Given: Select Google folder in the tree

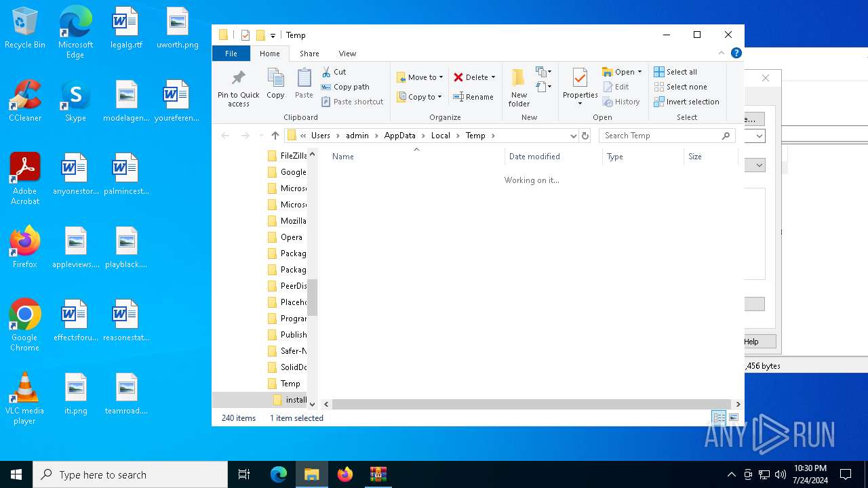Looking at the screenshot, I should coord(287,172).
